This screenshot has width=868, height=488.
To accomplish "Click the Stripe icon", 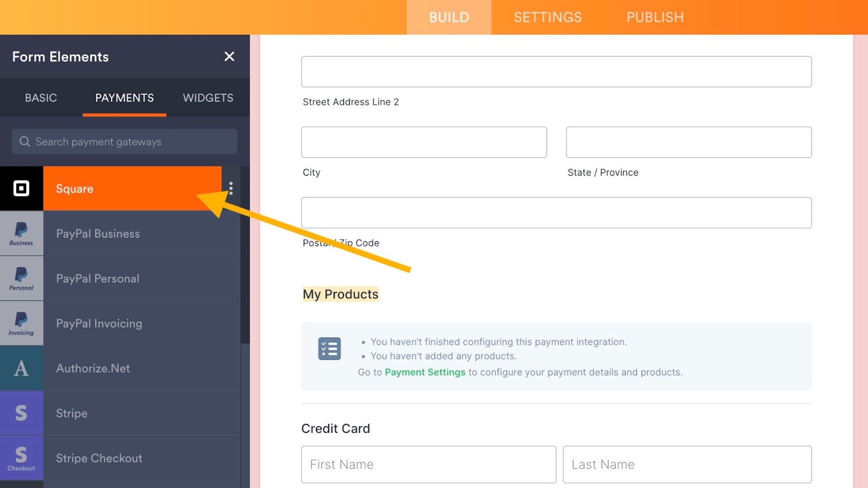I will 21,413.
